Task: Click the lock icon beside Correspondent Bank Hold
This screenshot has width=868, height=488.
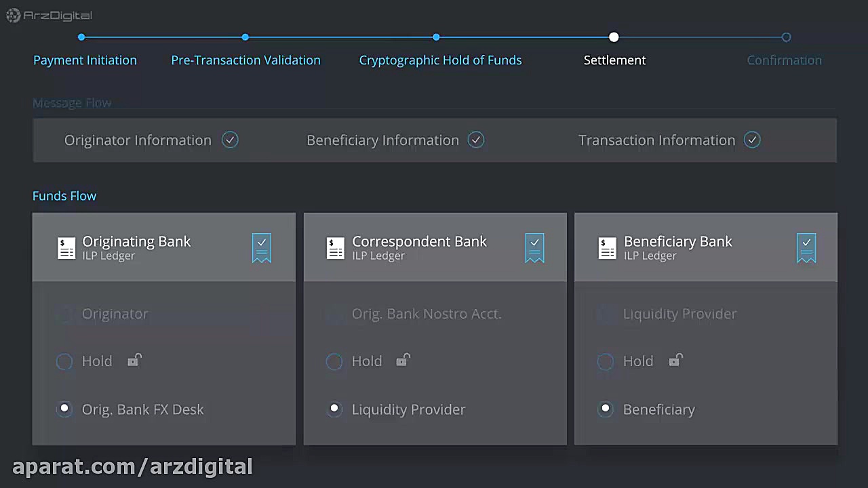Action: pyautogui.click(x=403, y=360)
